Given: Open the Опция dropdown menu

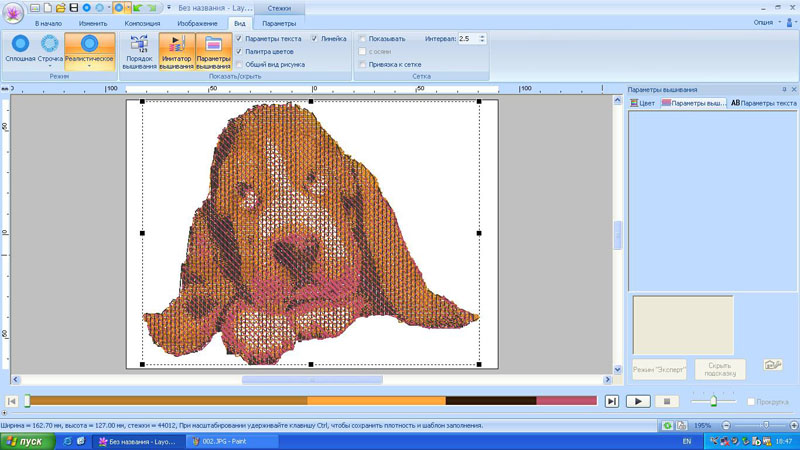Looking at the screenshot, I should click(x=766, y=22).
